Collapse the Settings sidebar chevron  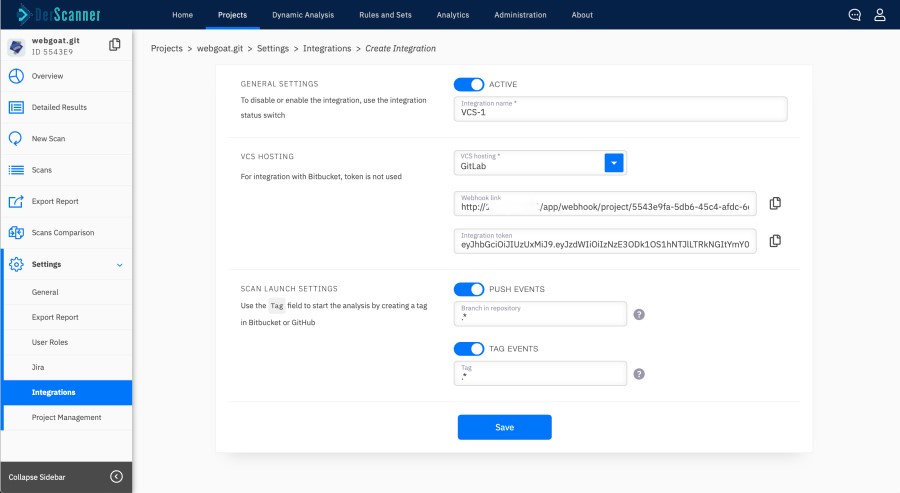click(x=119, y=265)
